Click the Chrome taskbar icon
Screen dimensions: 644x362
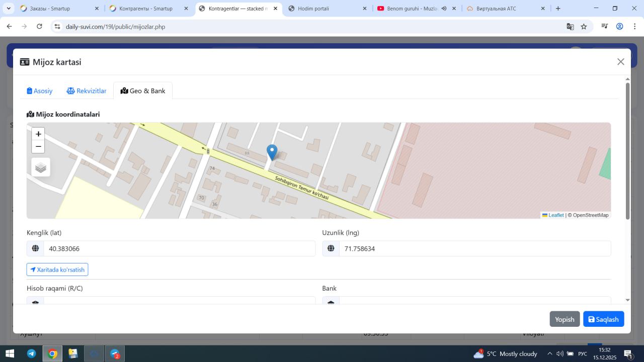click(52, 353)
